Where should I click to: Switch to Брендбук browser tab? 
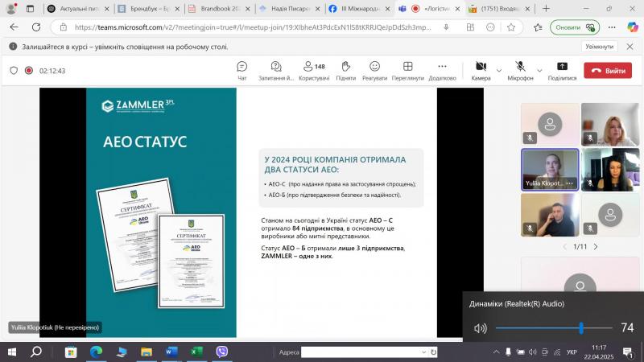click(150, 9)
